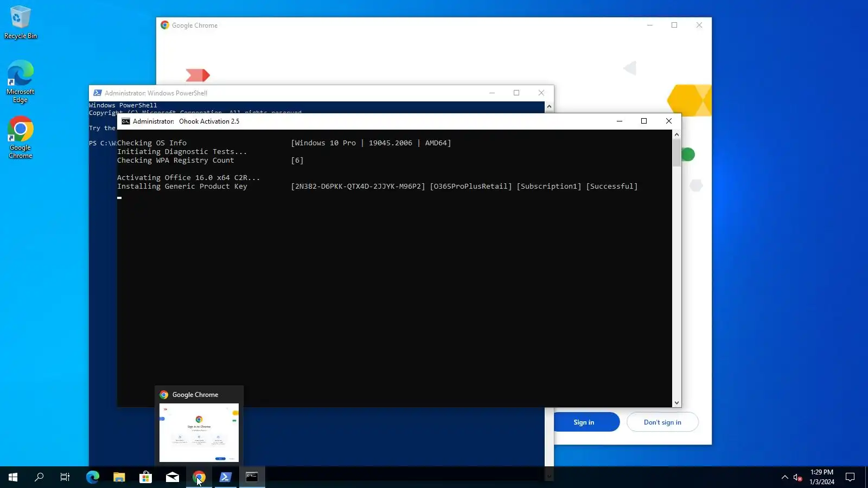The width and height of the screenshot is (868, 488).
Task: Click the [Successful] status text
Action: 612,187
